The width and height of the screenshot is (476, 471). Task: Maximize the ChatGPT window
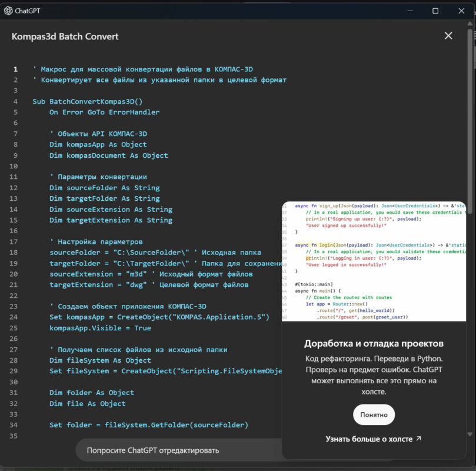pos(435,11)
